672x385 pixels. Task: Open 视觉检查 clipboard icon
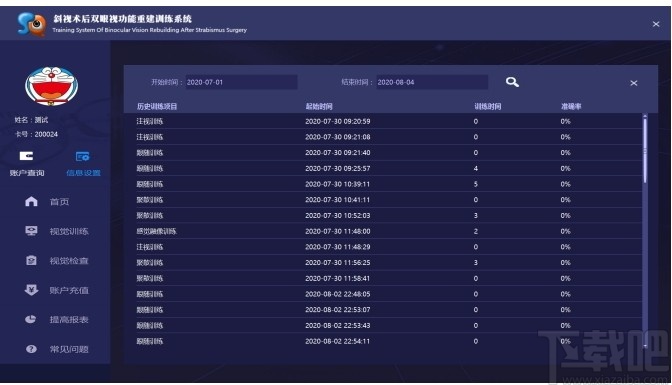[x=31, y=260]
